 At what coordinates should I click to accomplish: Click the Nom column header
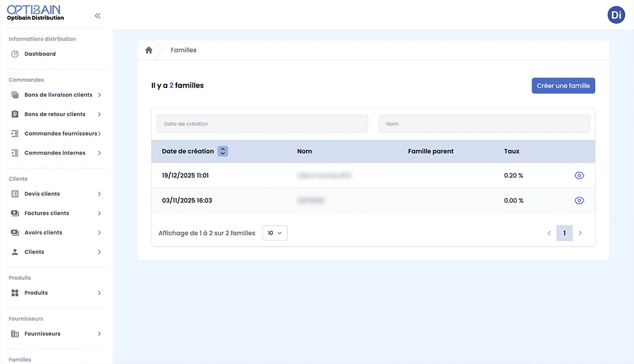tap(305, 151)
